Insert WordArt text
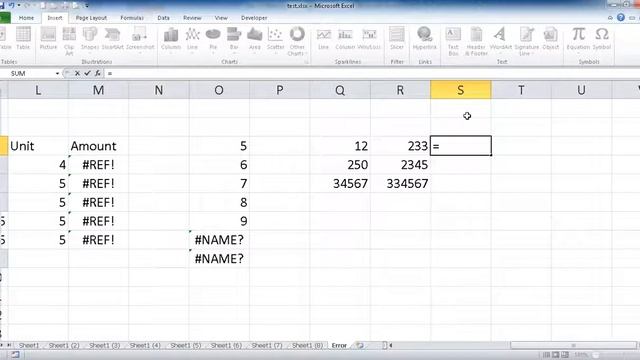This screenshot has width=640, height=360. [x=500, y=39]
